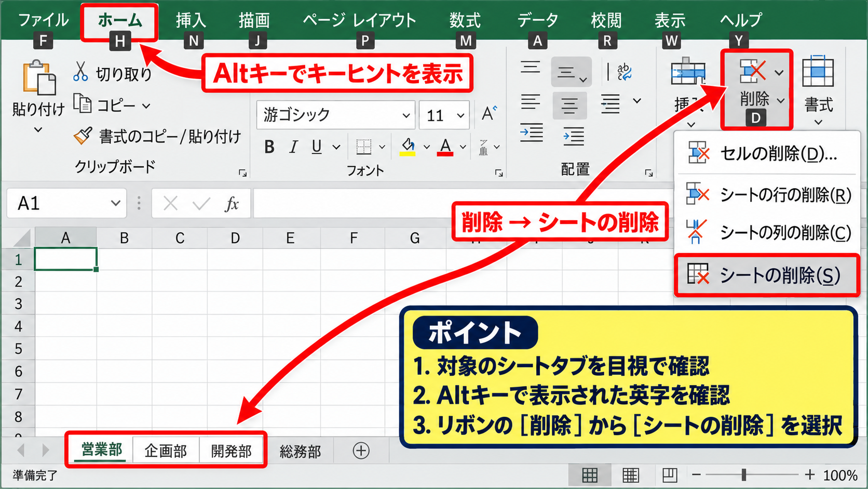Click the zoom slider handle

pyautogui.click(x=744, y=474)
